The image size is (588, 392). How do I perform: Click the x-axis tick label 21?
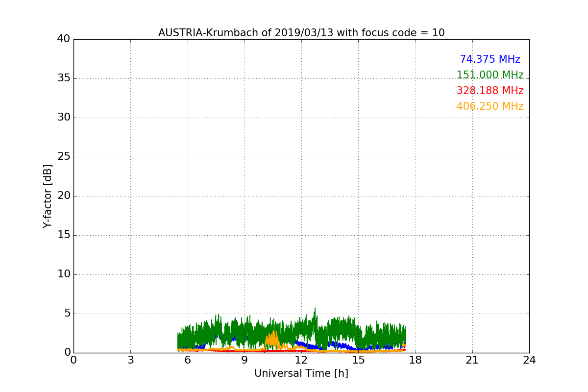(472, 360)
